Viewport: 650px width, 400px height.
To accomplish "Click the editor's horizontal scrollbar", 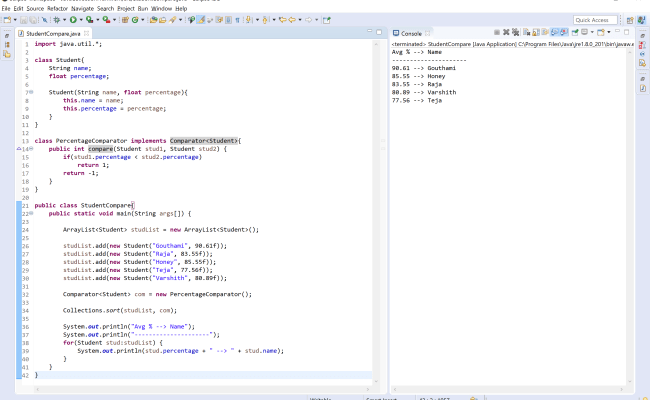I will coord(202,389).
